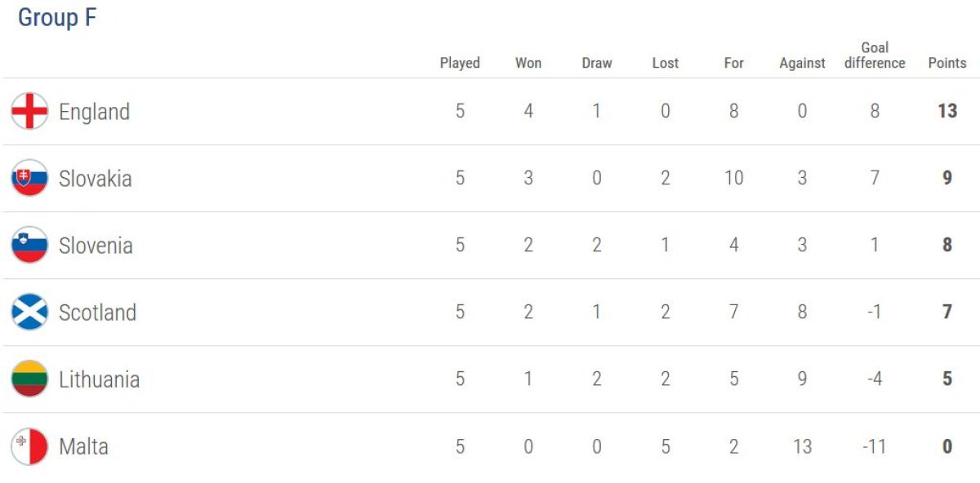Viewport: 980px width, 483px height.
Task: Click the Slovakia flag icon
Action: (x=29, y=178)
